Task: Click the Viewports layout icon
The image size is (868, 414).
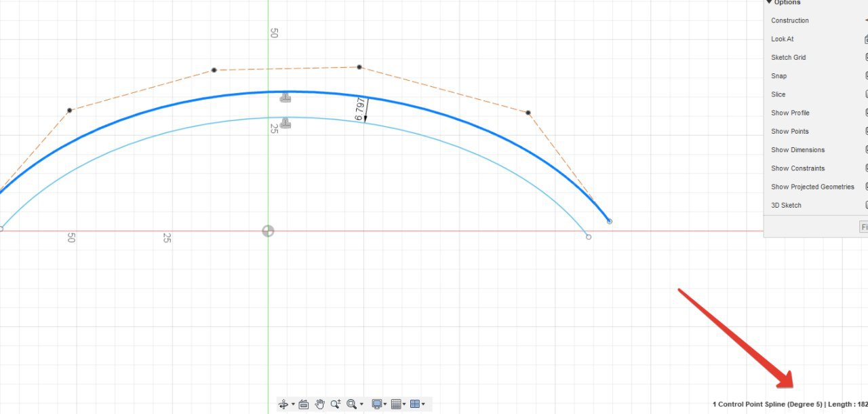Action: point(415,404)
